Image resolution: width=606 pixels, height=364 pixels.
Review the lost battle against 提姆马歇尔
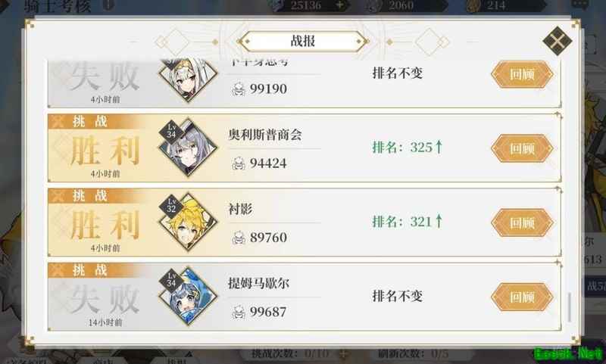click(x=522, y=297)
